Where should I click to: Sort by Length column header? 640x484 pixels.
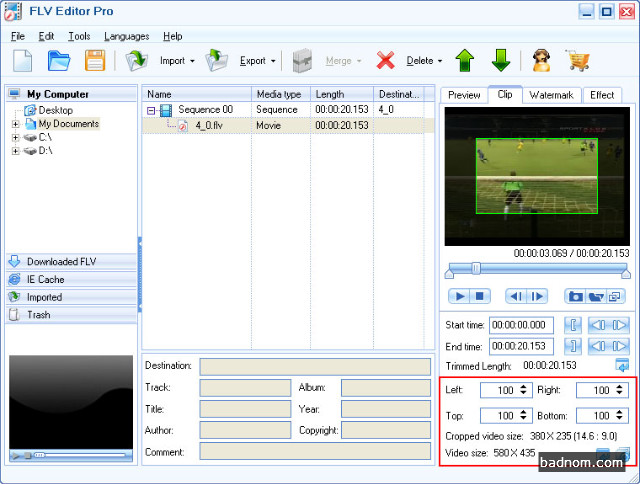(x=342, y=94)
